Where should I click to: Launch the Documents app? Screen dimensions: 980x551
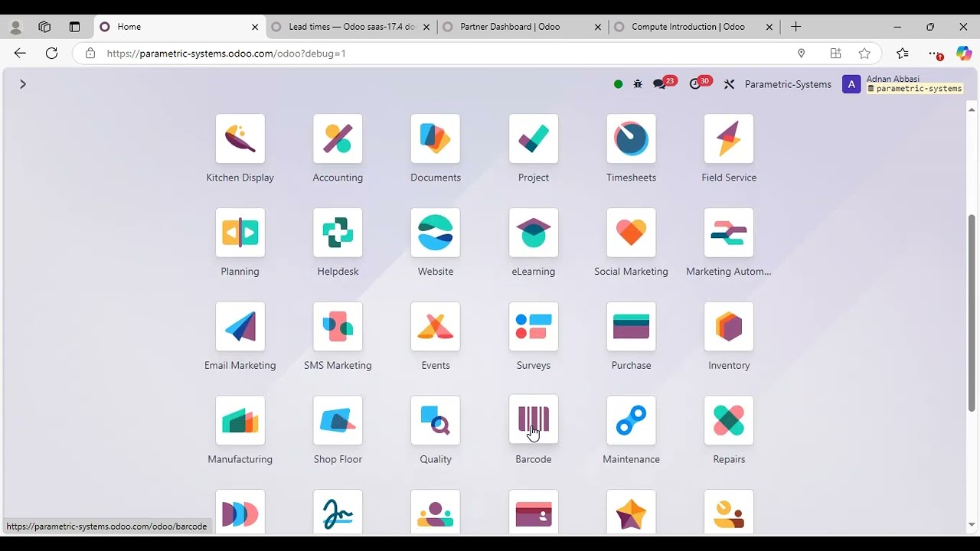click(436, 139)
